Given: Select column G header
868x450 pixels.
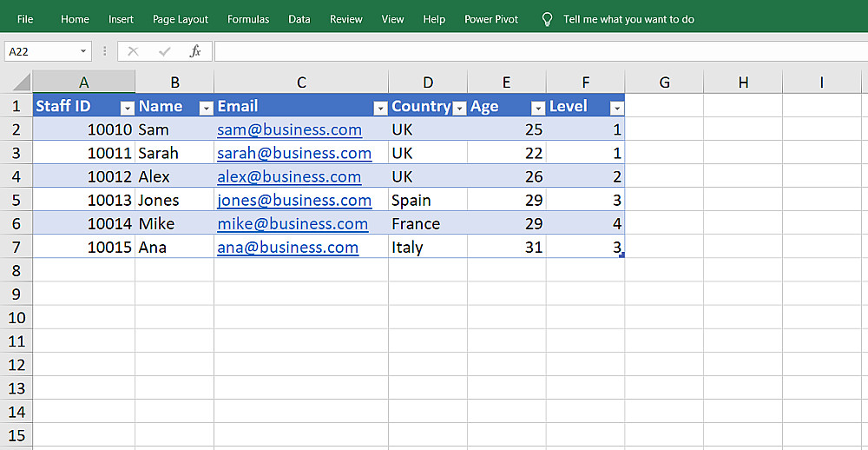Looking at the screenshot, I should [664, 83].
